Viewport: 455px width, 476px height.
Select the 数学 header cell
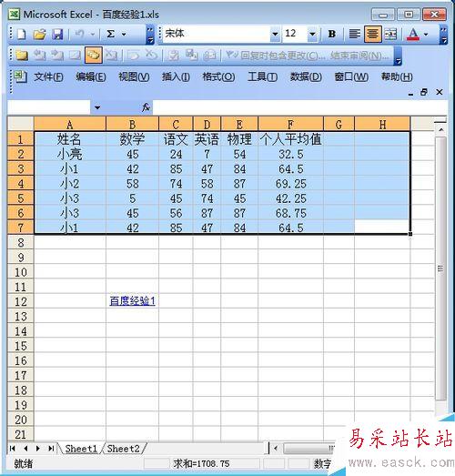[x=132, y=139]
